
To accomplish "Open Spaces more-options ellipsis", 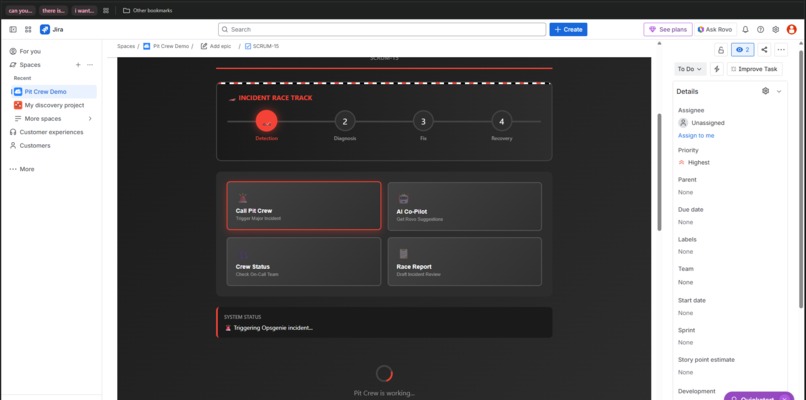I will tap(90, 65).
